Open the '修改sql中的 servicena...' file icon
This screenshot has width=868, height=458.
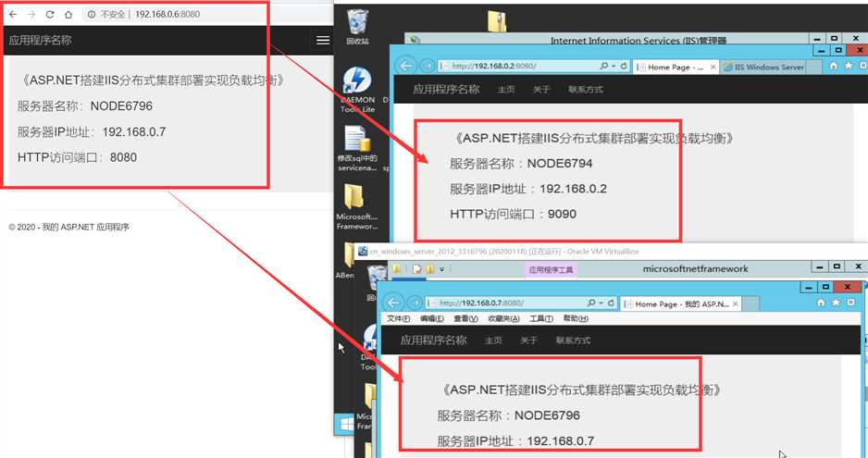tap(357, 148)
